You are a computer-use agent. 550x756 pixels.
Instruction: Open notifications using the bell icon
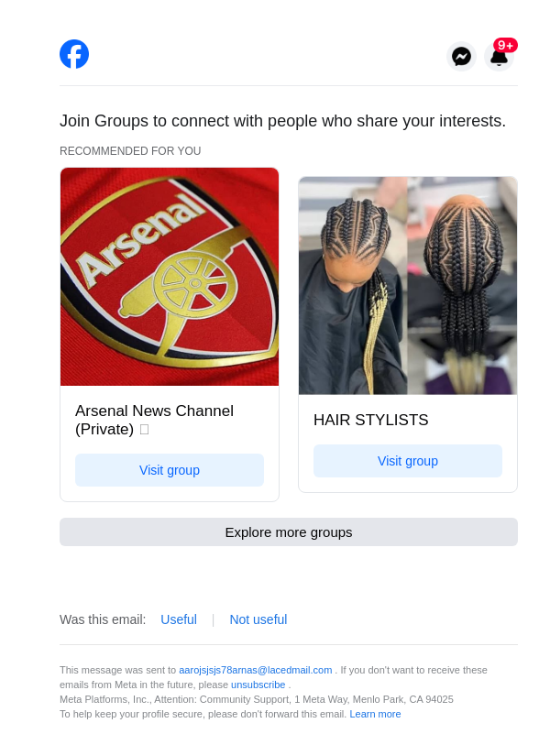point(499,59)
